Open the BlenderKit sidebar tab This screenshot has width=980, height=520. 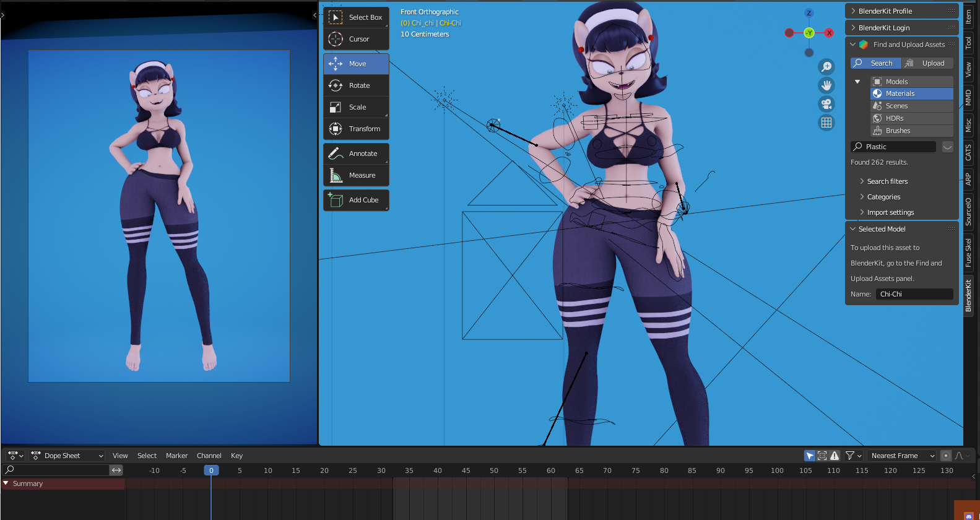pyautogui.click(x=968, y=295)
